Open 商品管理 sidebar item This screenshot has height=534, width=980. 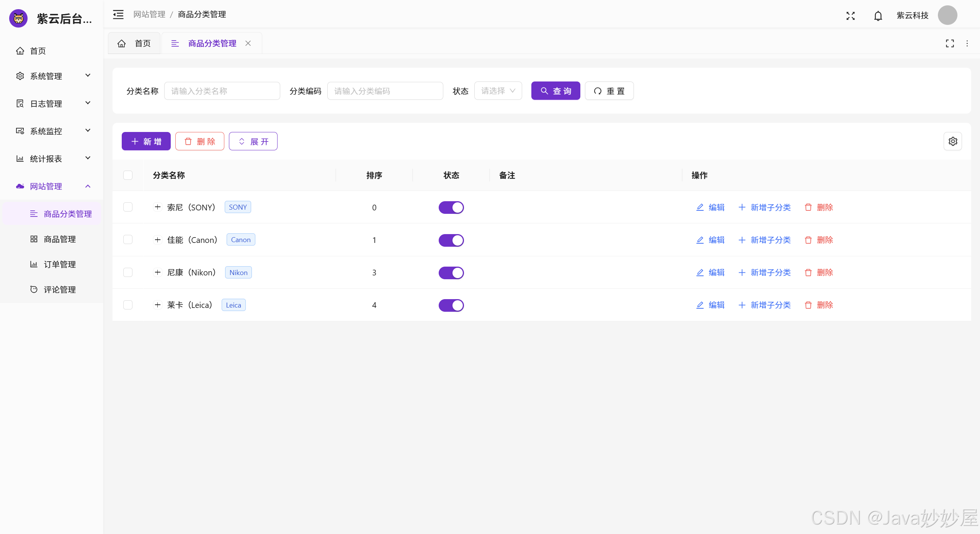(52, 239)
